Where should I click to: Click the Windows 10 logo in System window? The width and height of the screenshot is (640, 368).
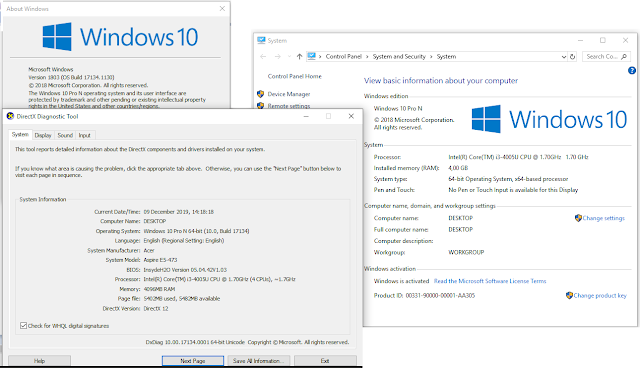[549, 119]
